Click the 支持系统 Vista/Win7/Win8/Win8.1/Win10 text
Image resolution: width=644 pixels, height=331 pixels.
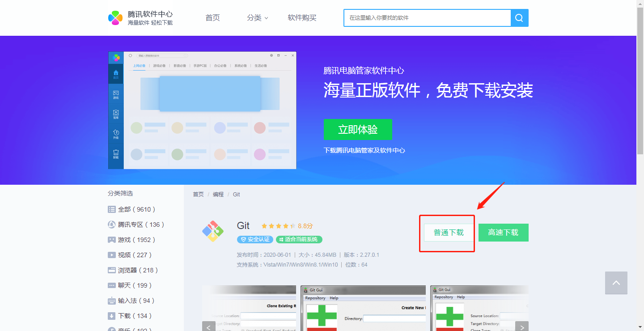click(288, 265)
